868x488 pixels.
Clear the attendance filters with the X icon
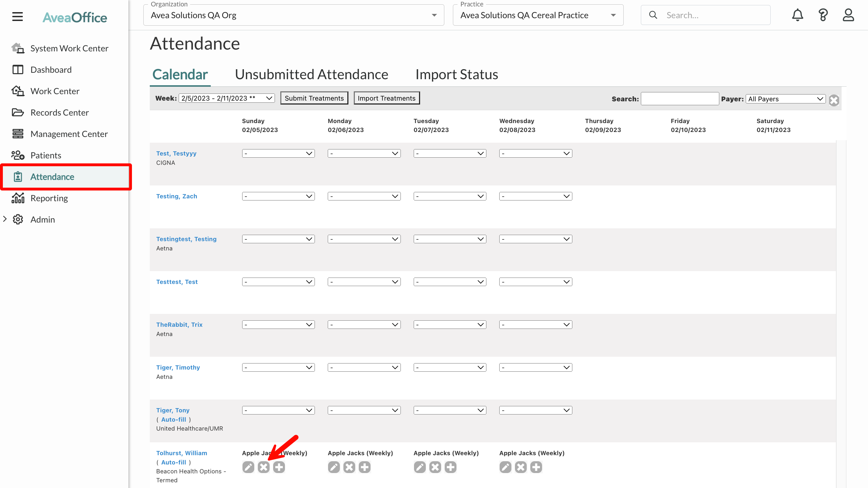[834, 100]
